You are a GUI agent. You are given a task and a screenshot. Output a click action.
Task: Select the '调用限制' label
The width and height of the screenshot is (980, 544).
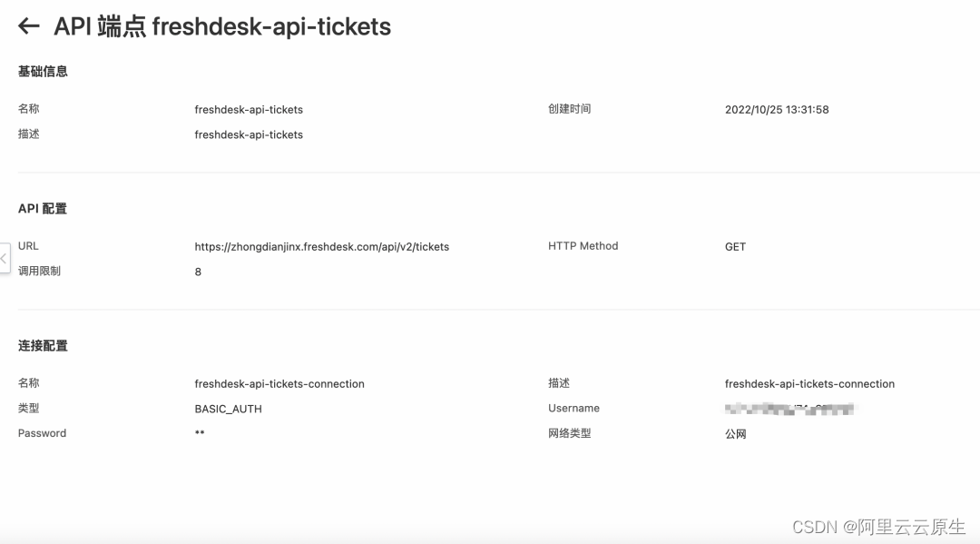(x=39, y=271)
